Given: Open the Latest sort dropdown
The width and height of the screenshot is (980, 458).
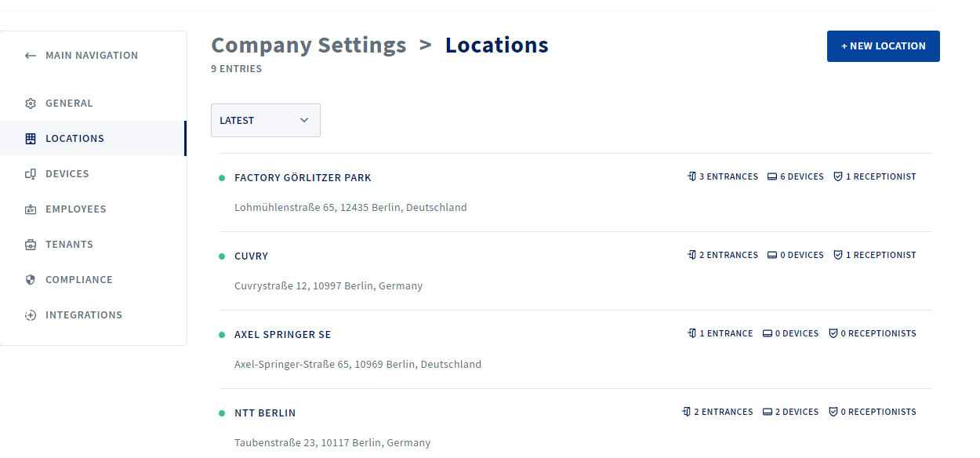Looking at the screenshot, I should click(266, 120).
